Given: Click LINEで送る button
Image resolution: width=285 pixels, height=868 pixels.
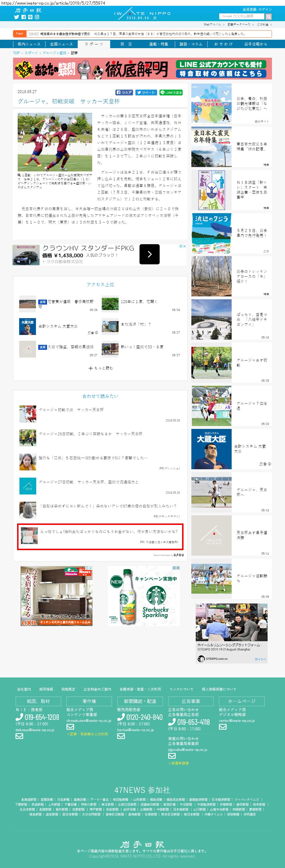Looking at the screenshot, I should point(171,92).
